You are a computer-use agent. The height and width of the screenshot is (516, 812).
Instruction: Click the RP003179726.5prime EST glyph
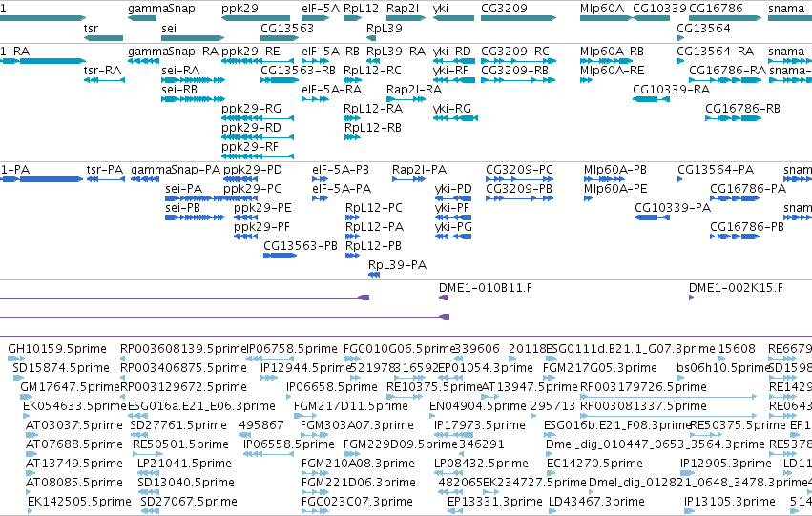tap(668, 397)
